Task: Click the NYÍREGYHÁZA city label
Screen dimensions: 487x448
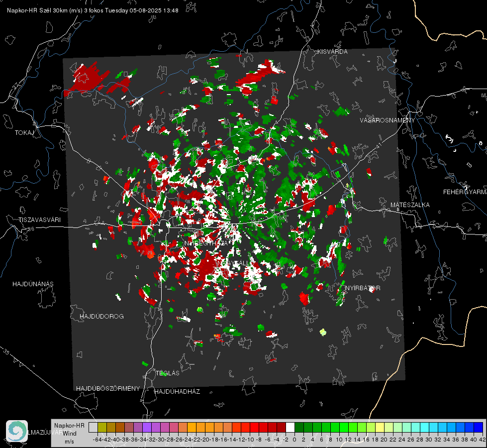Action: tap(206, 243)
